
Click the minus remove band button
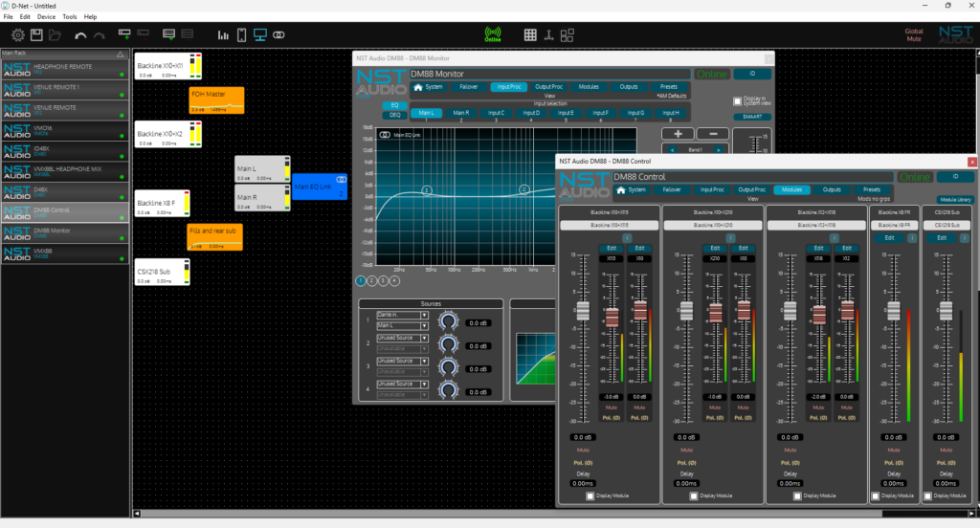712,134
